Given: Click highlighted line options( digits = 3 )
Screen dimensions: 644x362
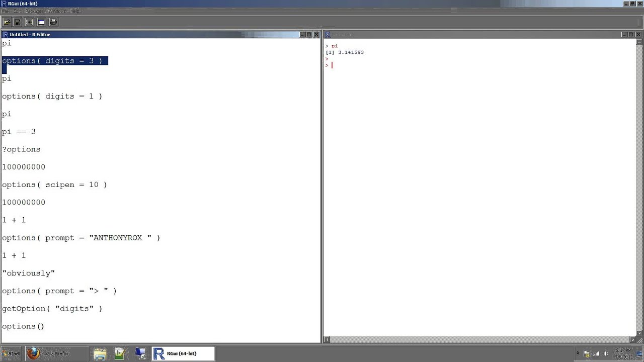Looking at the screenshot, I should click(55, 61).
